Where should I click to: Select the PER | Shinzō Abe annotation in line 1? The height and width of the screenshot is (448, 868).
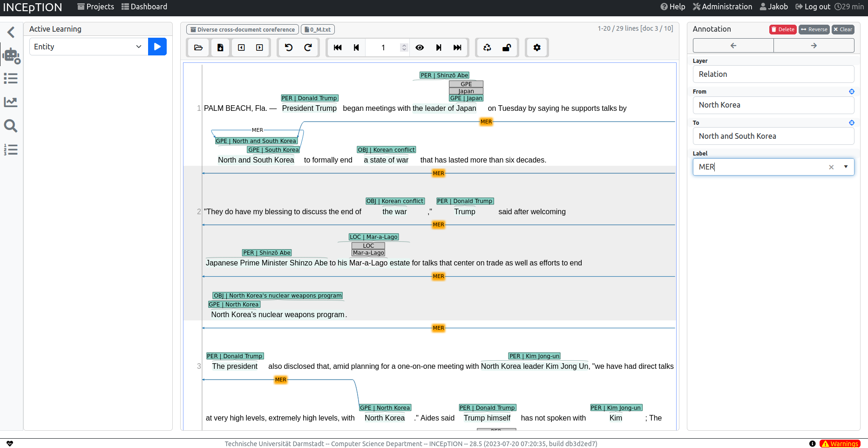444,75
